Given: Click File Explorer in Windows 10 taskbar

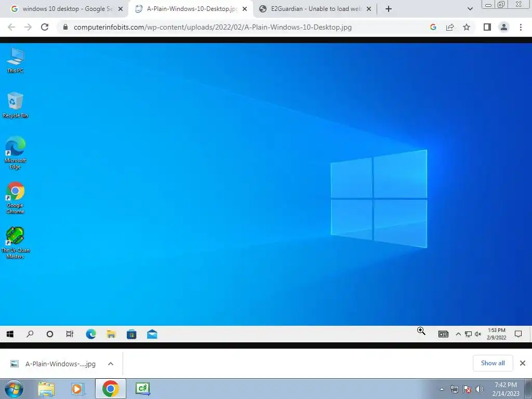Looking at the screenshot, I should tap(111, 334).
